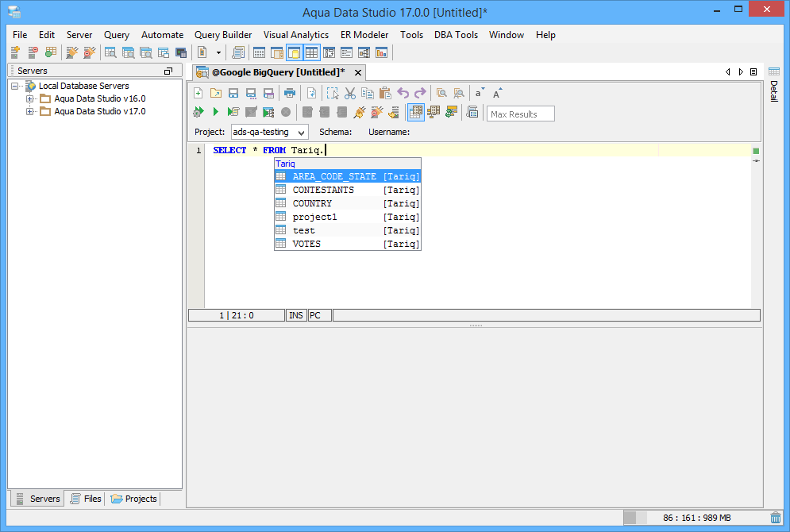Click the Open file folder icon
Screen dimensions: 790x532
tap(216, 93)
